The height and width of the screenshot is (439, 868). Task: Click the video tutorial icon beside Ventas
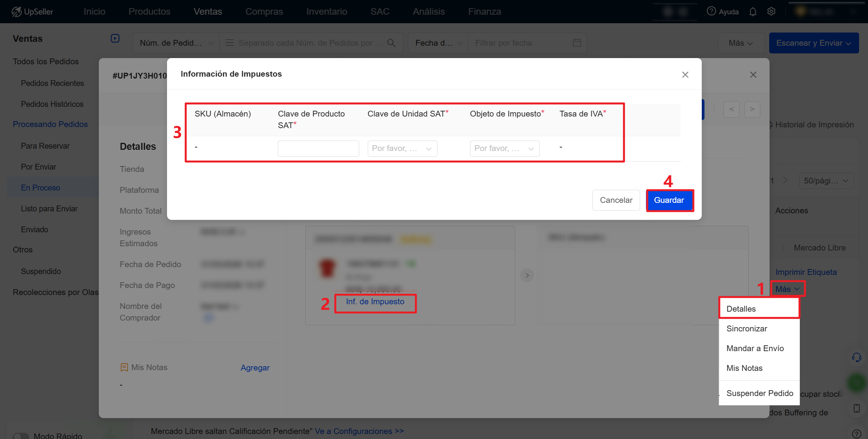click(115, 38)
